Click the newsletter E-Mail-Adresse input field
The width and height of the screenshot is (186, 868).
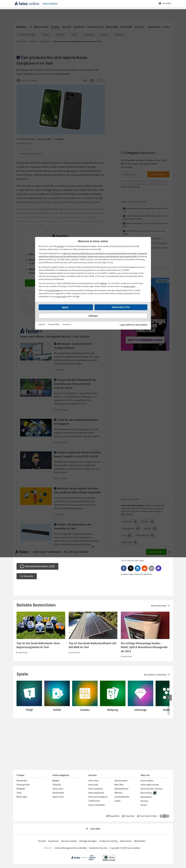point(134,174)
